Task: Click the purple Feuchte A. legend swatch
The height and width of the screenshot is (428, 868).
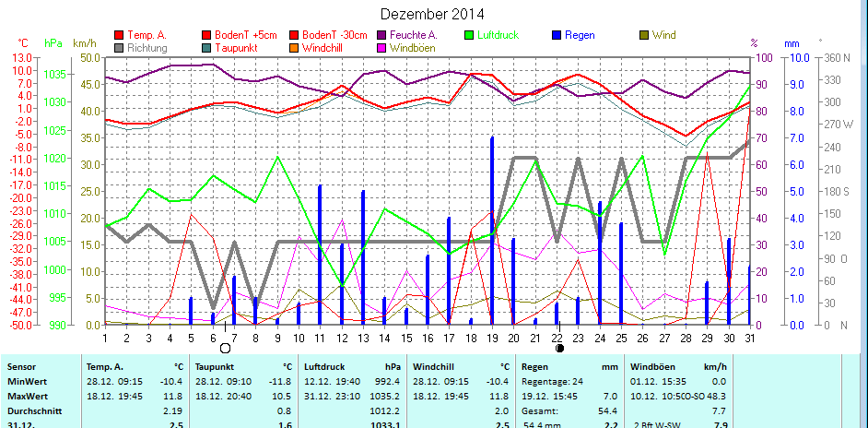Action: click(382, 35)
